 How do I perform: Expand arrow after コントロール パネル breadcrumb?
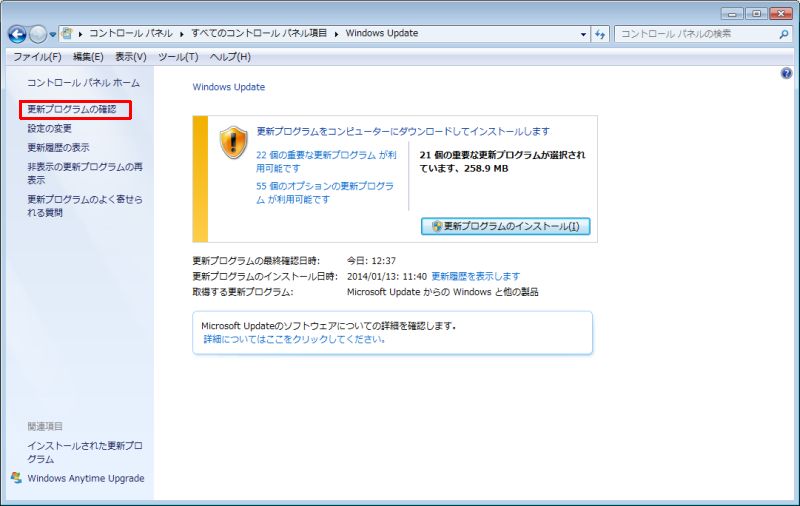point(182,34)
